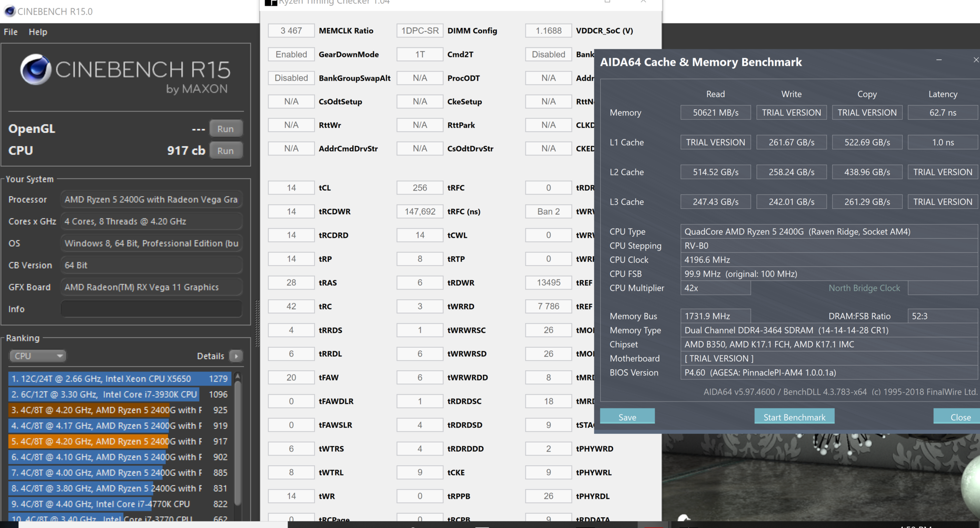Click the OS value field
Image resolution: width=980 pixels, height=528 pixels.
tap(151, 243)
